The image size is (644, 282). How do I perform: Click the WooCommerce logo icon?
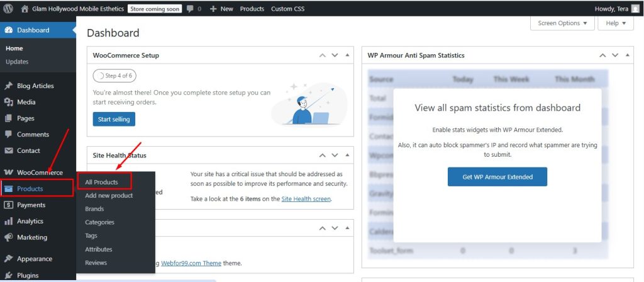[8, 172]
